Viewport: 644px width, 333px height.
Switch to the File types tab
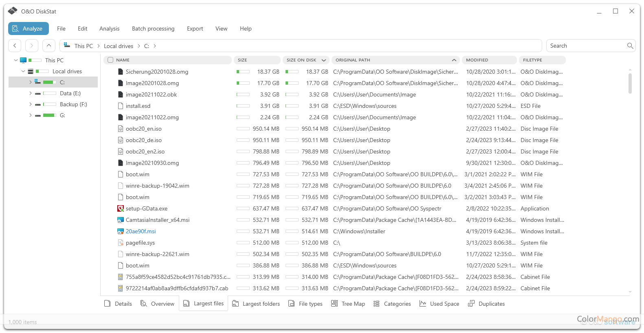(x=305, y=304)
